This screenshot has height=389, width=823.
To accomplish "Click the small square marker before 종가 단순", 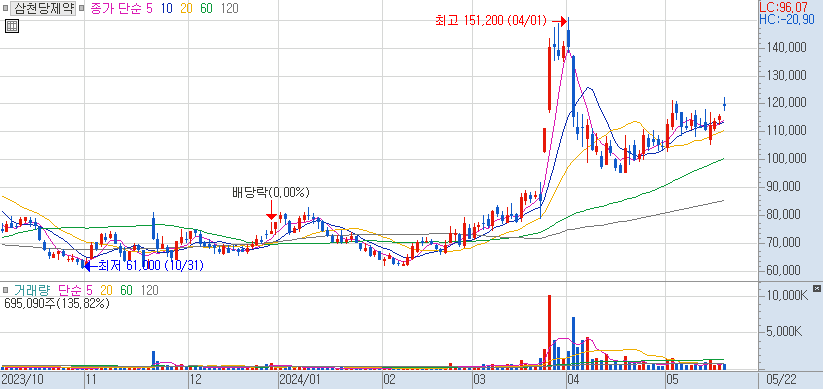I will coord(82,9).
